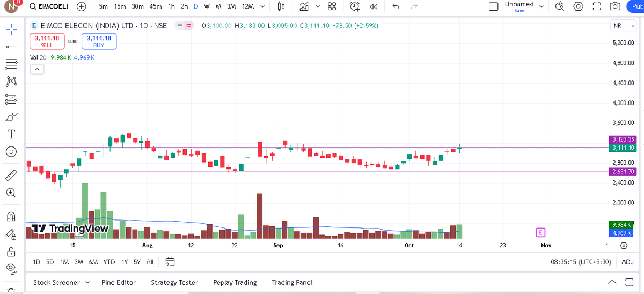Select the Text annotation tool
644x294 pixels.
click(11, 134)
